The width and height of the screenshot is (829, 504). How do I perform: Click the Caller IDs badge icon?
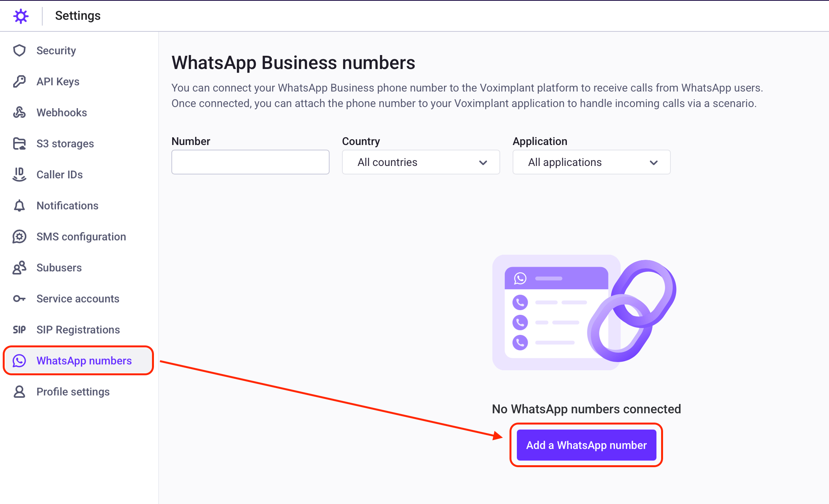[19, 174]
